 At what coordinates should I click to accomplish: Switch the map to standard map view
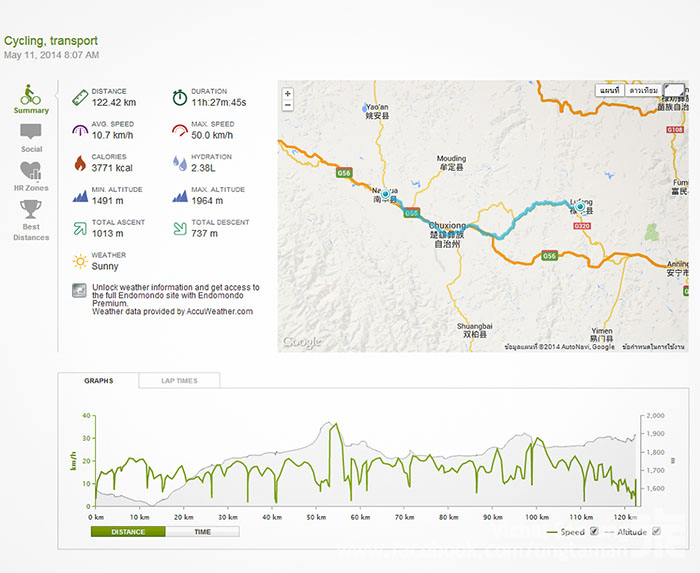point(609,91)
